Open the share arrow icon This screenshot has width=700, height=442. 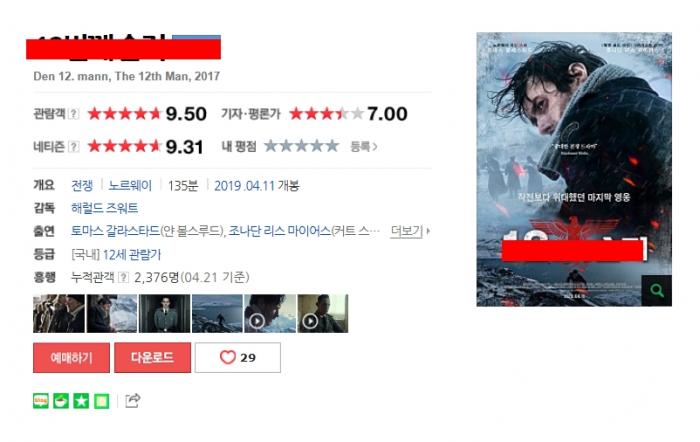pyautogui.click(x=133, y=400)
